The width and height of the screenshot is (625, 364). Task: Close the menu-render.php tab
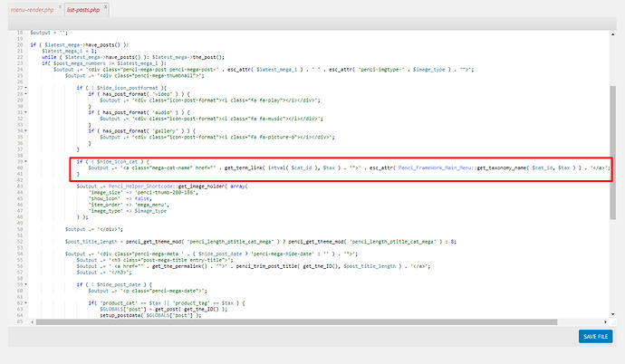pos(60,6)
